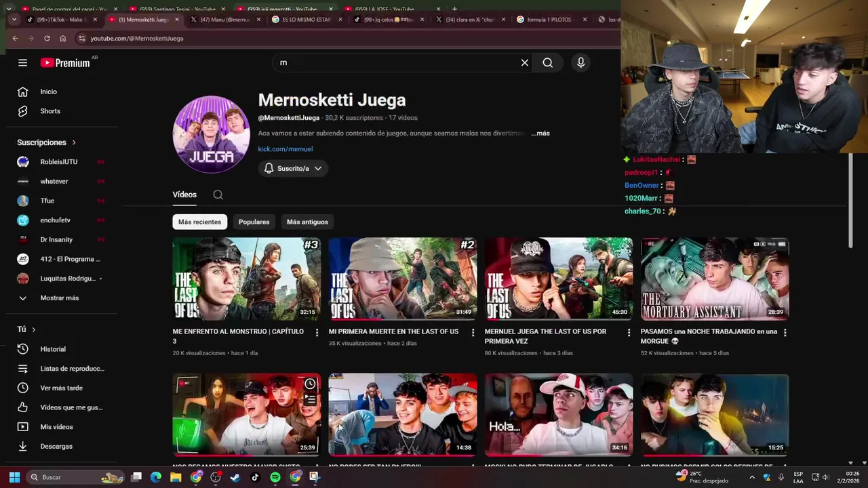Open TikTok app from the taskbar

tap(255, 477)
